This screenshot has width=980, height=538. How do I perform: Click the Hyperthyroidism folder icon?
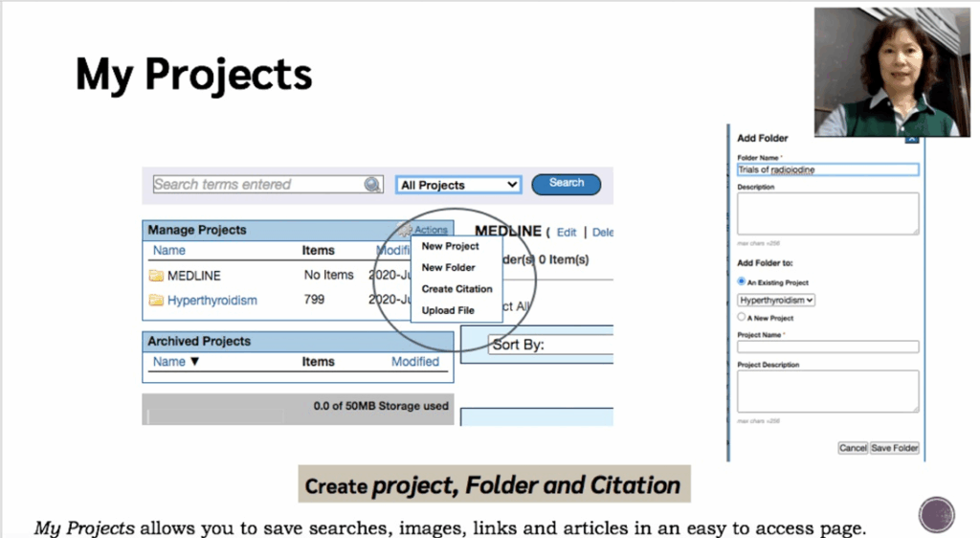156,301
